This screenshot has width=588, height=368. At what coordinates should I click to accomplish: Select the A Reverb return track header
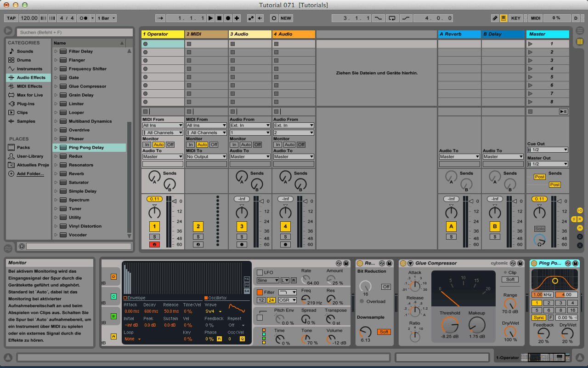(x=459, y=34)
